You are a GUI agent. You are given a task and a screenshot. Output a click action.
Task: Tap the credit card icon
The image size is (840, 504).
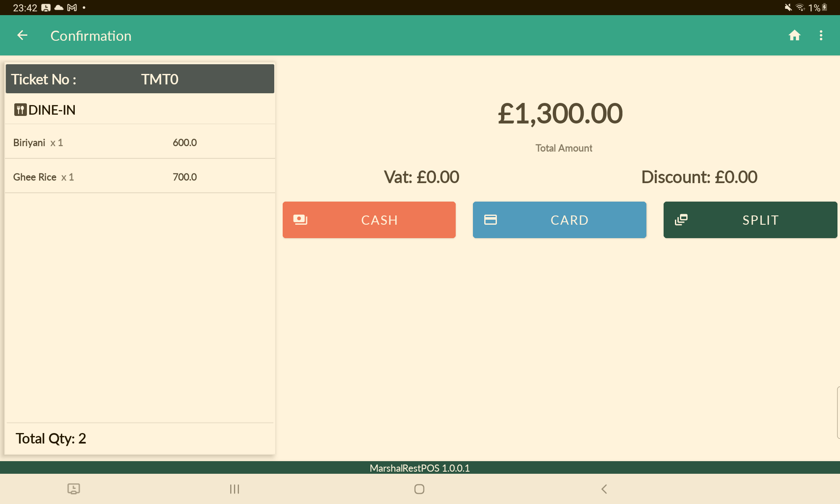[x=491, y=220]
